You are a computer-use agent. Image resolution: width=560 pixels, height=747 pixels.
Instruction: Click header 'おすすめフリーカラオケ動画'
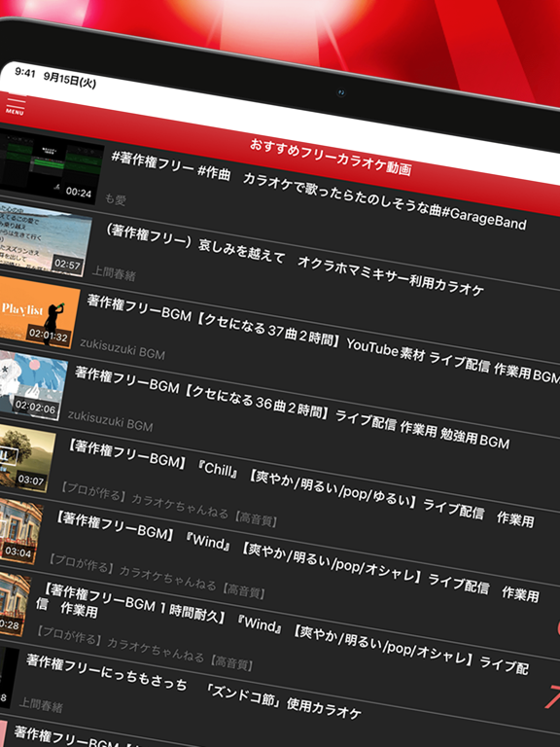coord(331,157)
